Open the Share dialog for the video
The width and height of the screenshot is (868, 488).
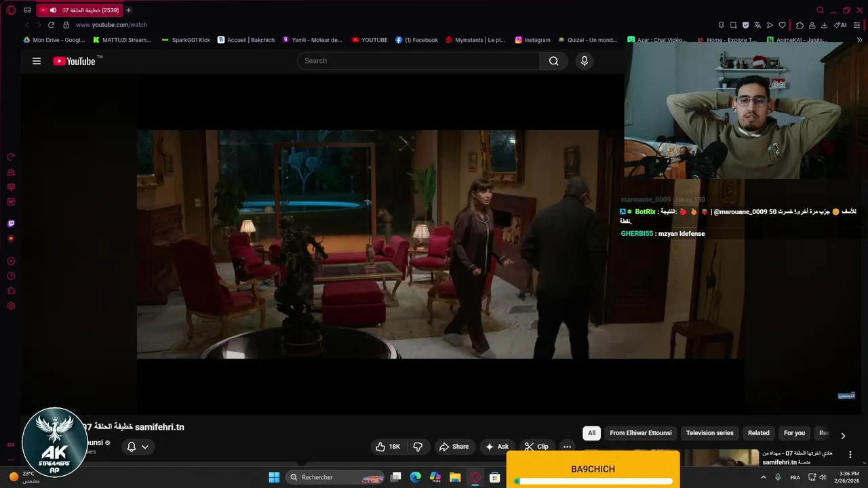click(454, 447)
